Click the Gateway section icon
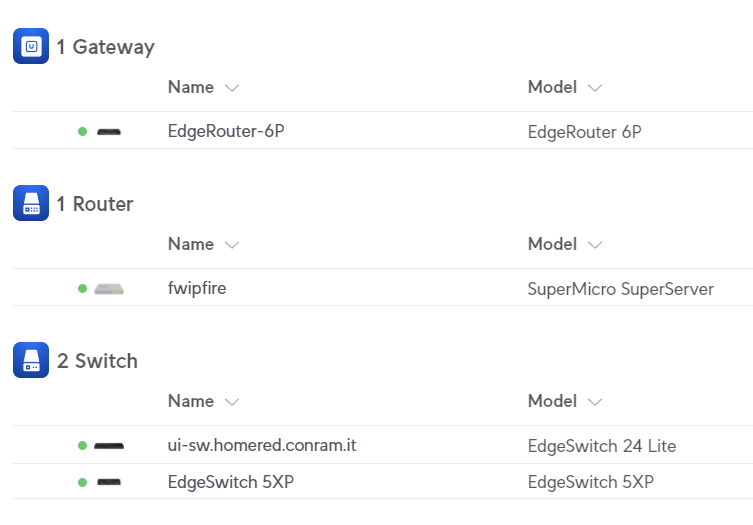Image resolution: width=753 pixels, height=525 pixels. [x=31, y=46]
